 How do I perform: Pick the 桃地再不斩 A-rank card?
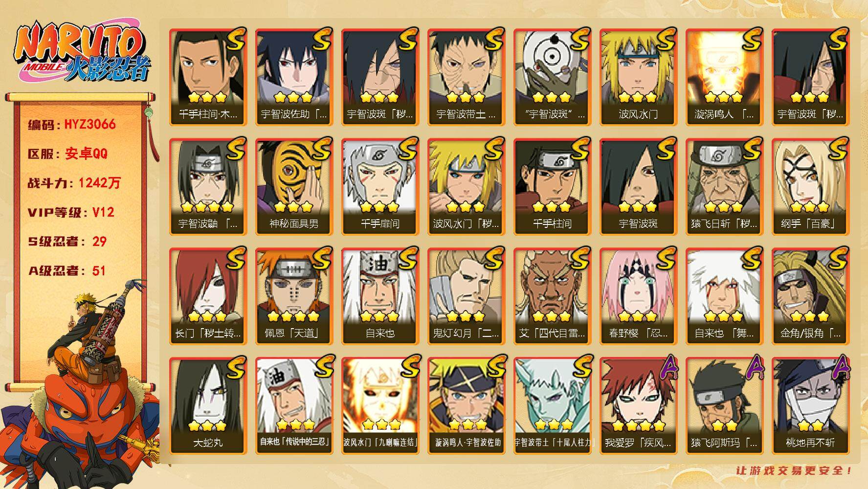coord(810,406)
